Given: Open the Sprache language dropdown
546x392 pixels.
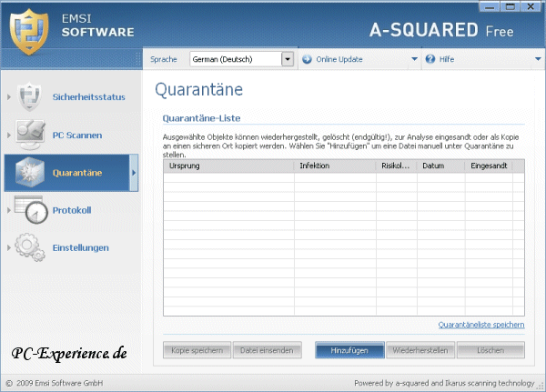Looking at the screenshot, I should coord(288,59).
